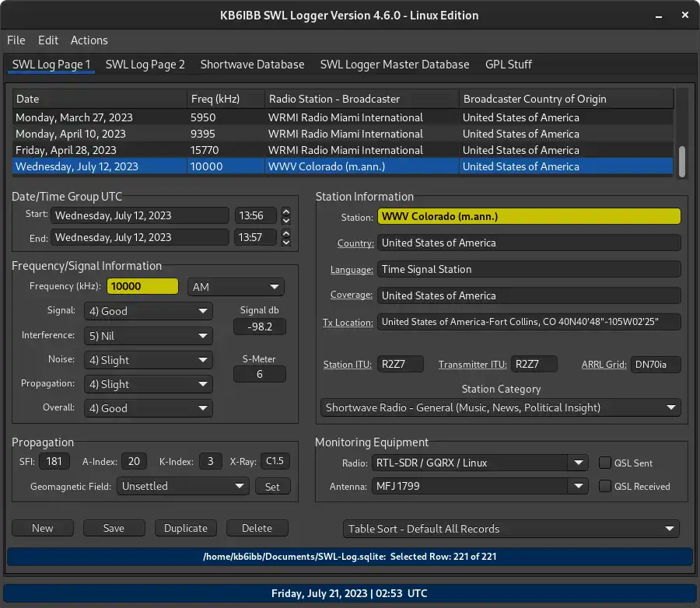Click the Start date field

click(x=140, y=215)
